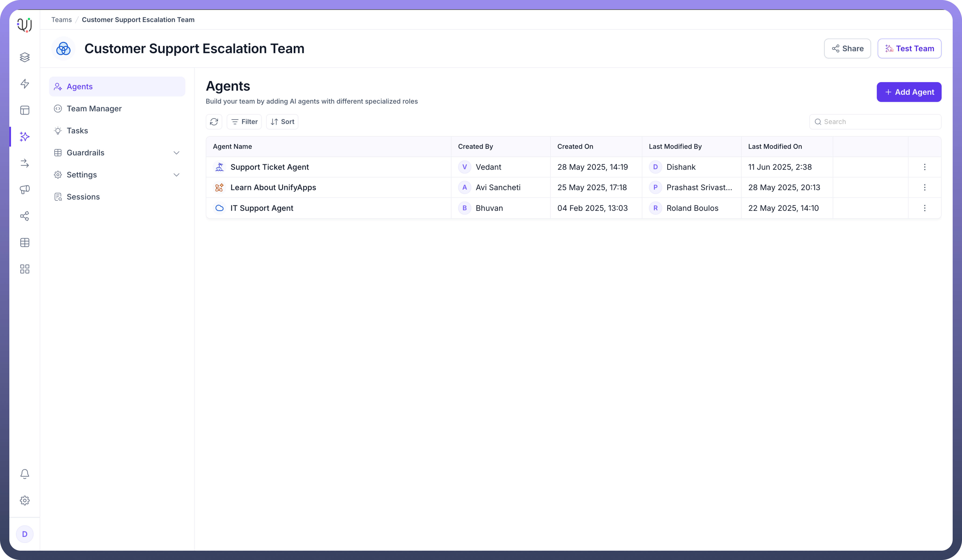Click the Test Team button
The width and height of the screenshot is (962, 560).
(x=909, y=49)
